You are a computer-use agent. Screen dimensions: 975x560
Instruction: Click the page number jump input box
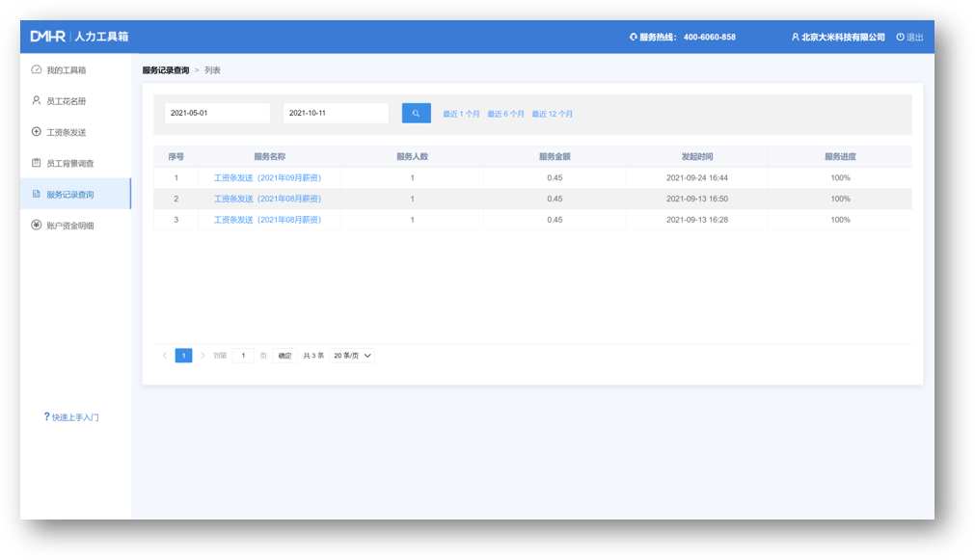(x=243, y=356)
